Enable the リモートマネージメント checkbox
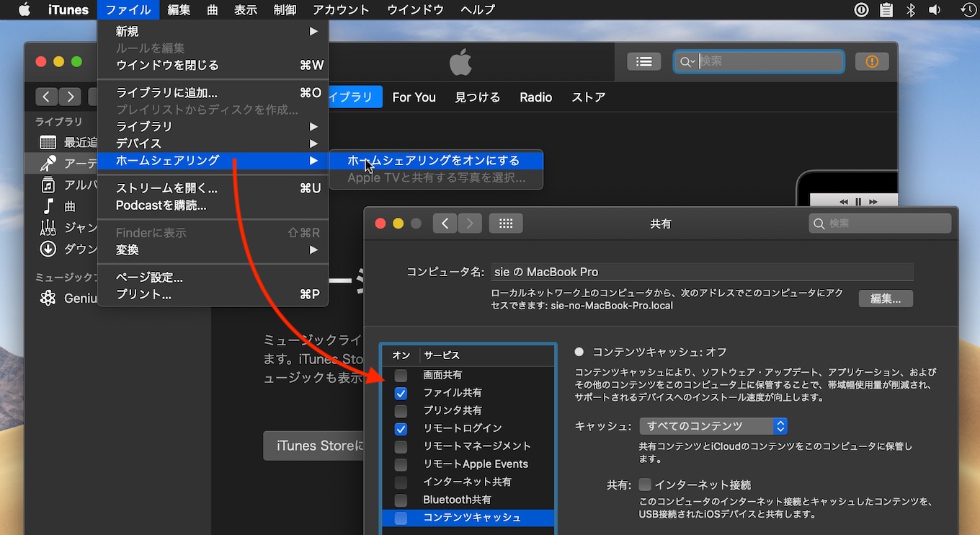 401,447
